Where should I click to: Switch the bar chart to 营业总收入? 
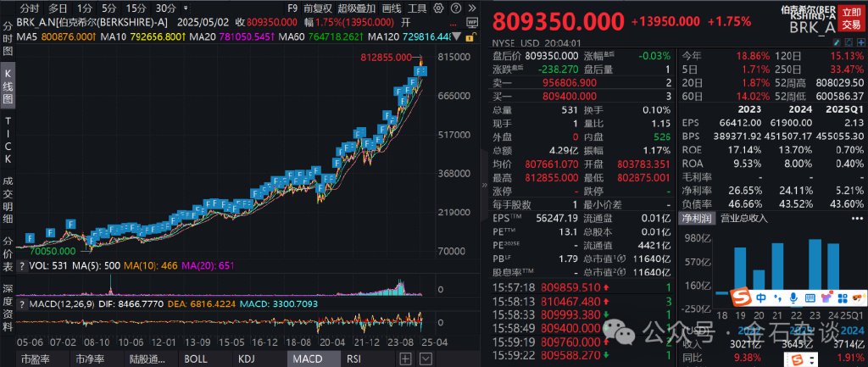744,218
